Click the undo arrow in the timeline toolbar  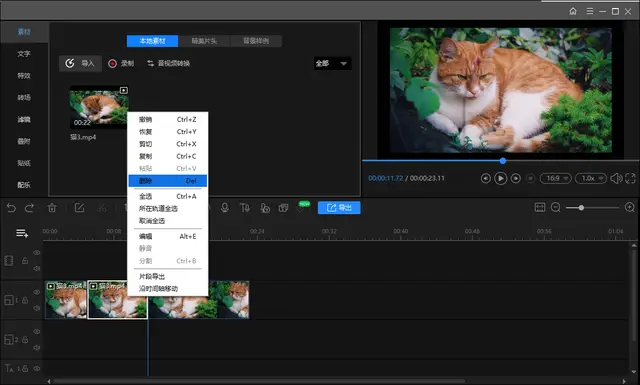pyautogui.click(x=11, y=208)
